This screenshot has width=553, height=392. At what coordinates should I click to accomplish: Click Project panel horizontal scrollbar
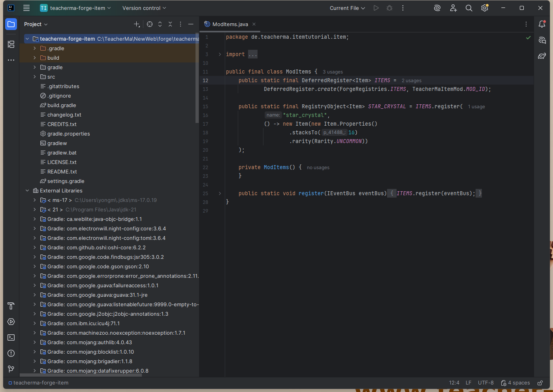click(81, 375)
